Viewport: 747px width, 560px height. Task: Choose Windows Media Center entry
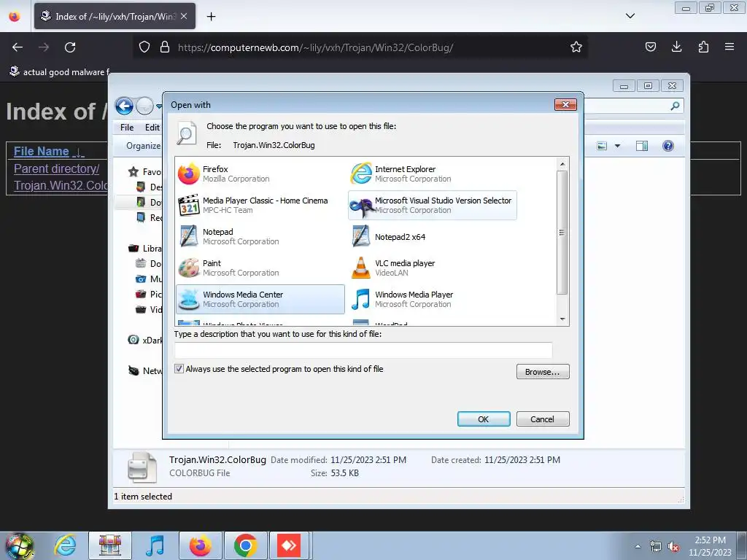pyautogui.click(x=260, y=299)
